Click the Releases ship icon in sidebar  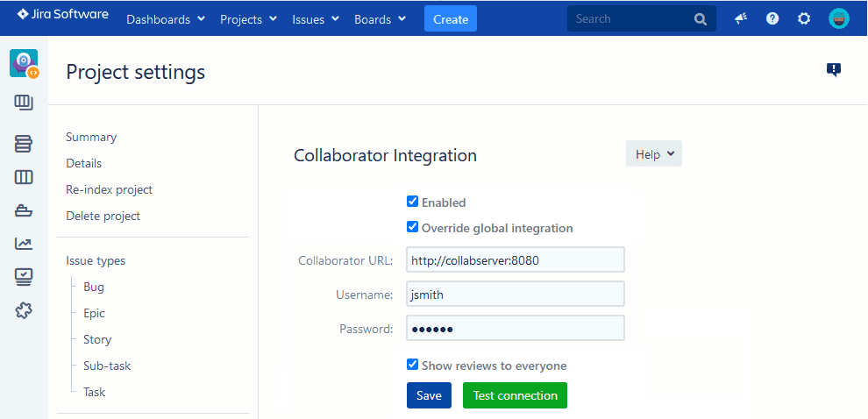point(24,210)
